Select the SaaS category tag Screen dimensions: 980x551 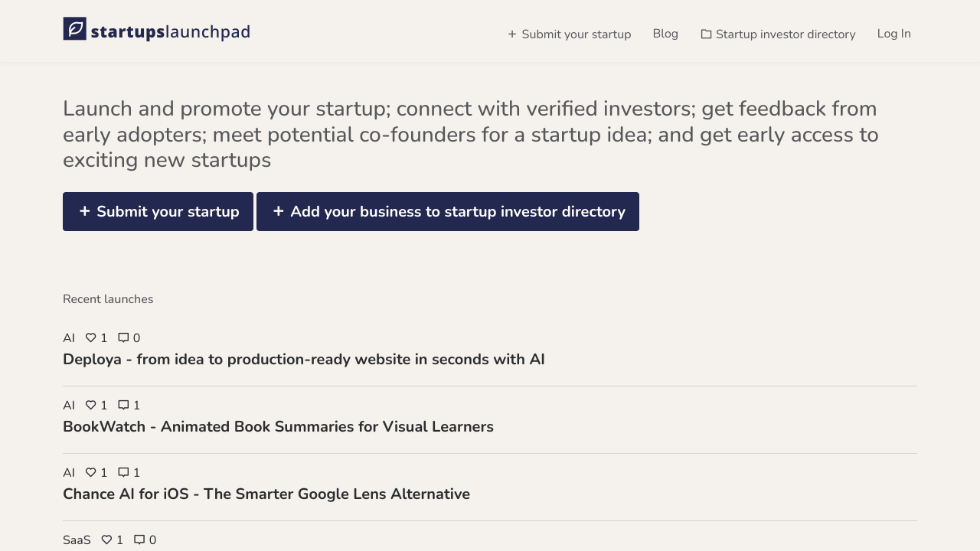pos(77,540)
